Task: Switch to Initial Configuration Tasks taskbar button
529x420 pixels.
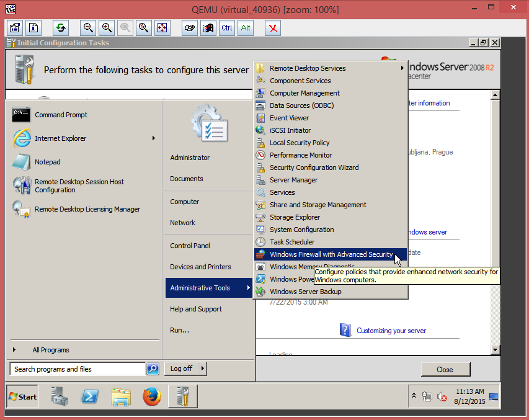Action: pyautogui.click(x=182, y=396)
